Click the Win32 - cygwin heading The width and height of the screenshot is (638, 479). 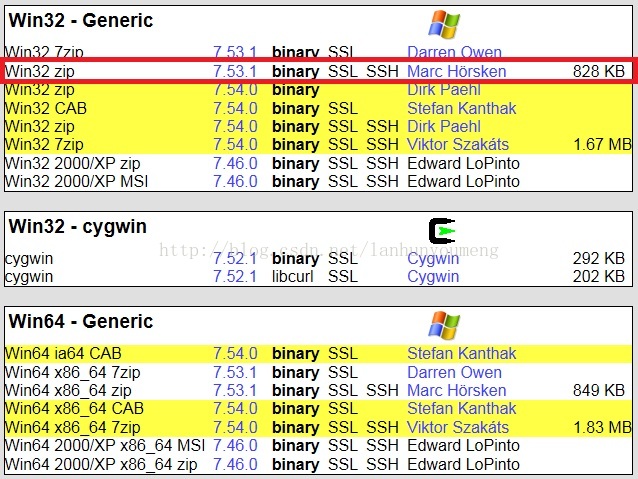(77, 227)
